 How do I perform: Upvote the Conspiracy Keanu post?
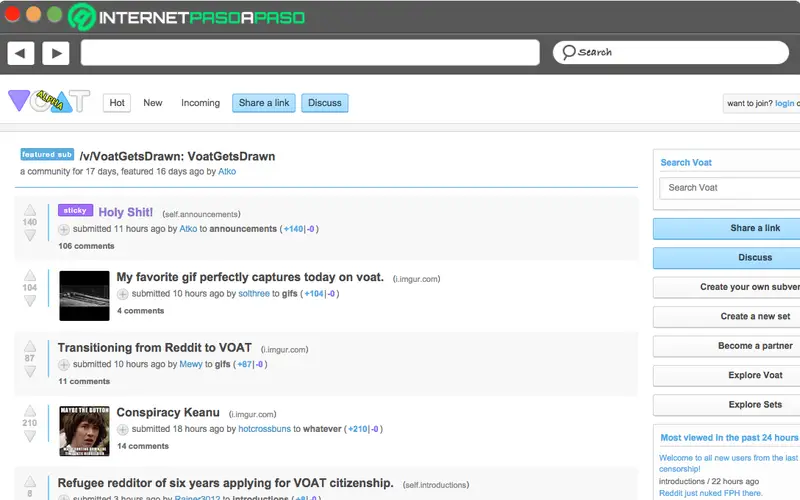[30, 411]
